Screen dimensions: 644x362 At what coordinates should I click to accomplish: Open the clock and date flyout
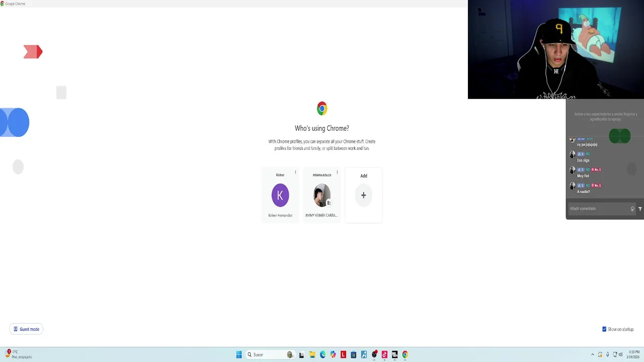pos(633,354)
